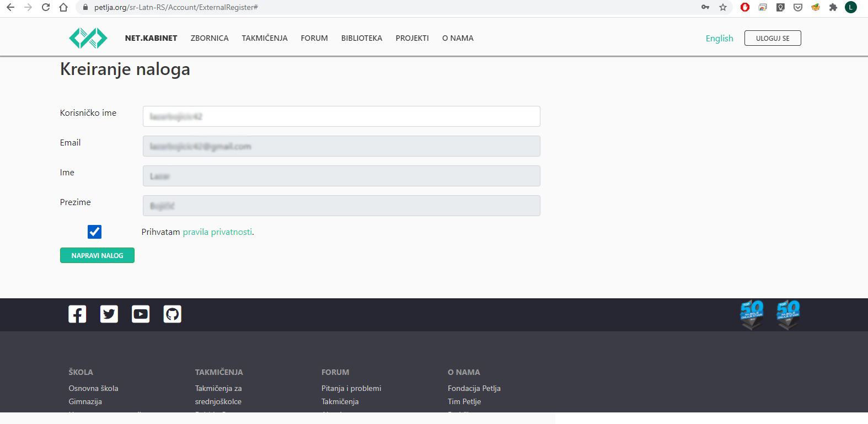Click the Petlja logo in header
This screenshot has height=424, width=868.
click(88, 38)
